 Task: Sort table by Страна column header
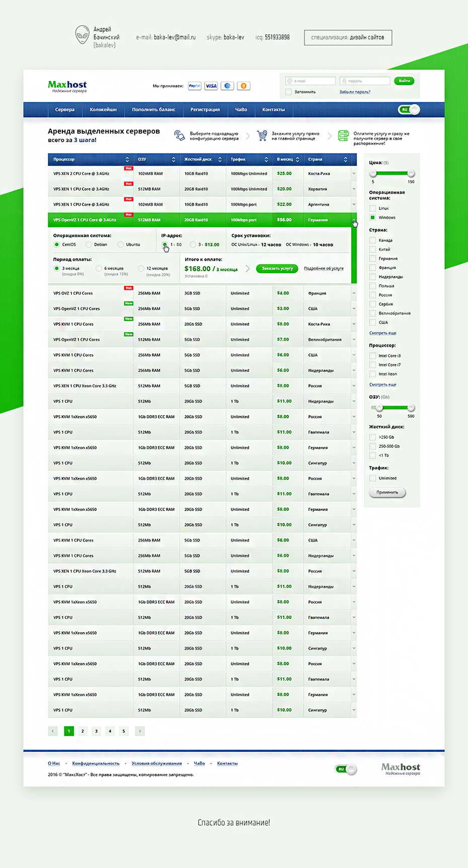pos(327,160)
